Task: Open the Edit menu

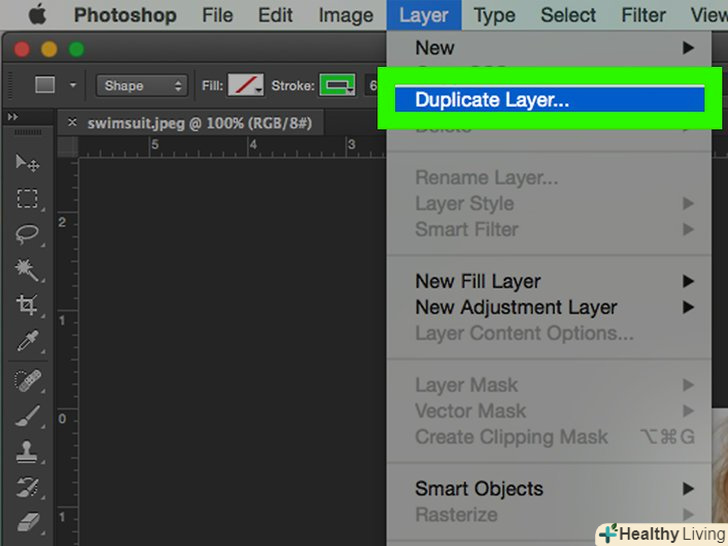Action: click(275, 15)
